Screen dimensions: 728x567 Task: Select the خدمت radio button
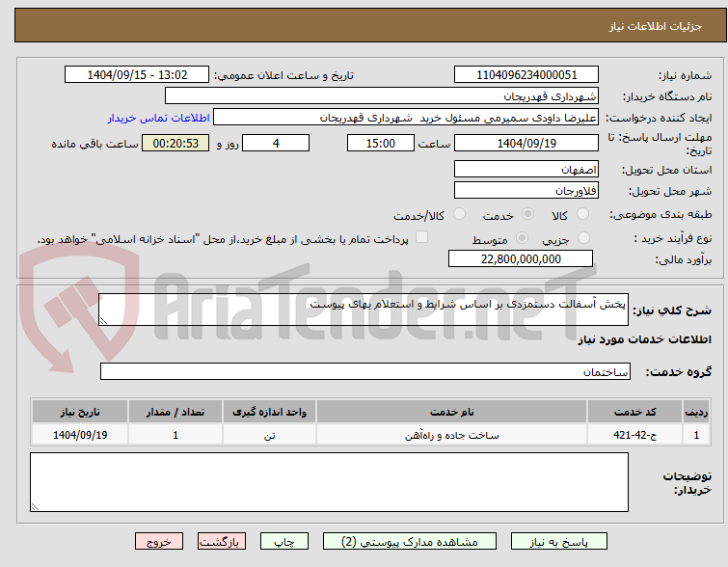pyautogui.click(x=527, y=214)
